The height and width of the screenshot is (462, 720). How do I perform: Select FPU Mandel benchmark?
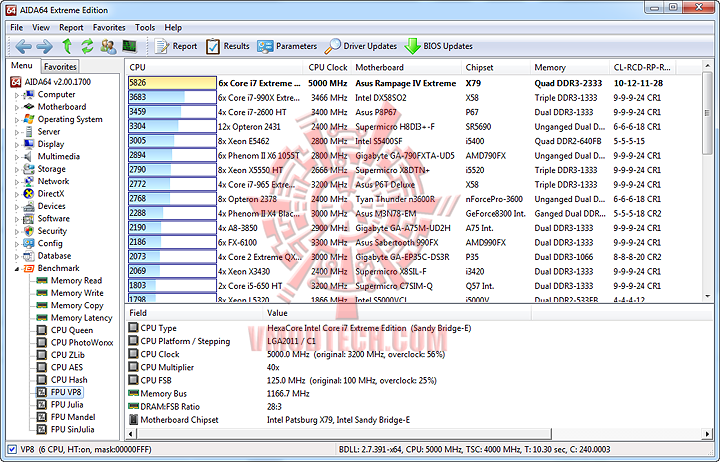[x=73, y=417]
